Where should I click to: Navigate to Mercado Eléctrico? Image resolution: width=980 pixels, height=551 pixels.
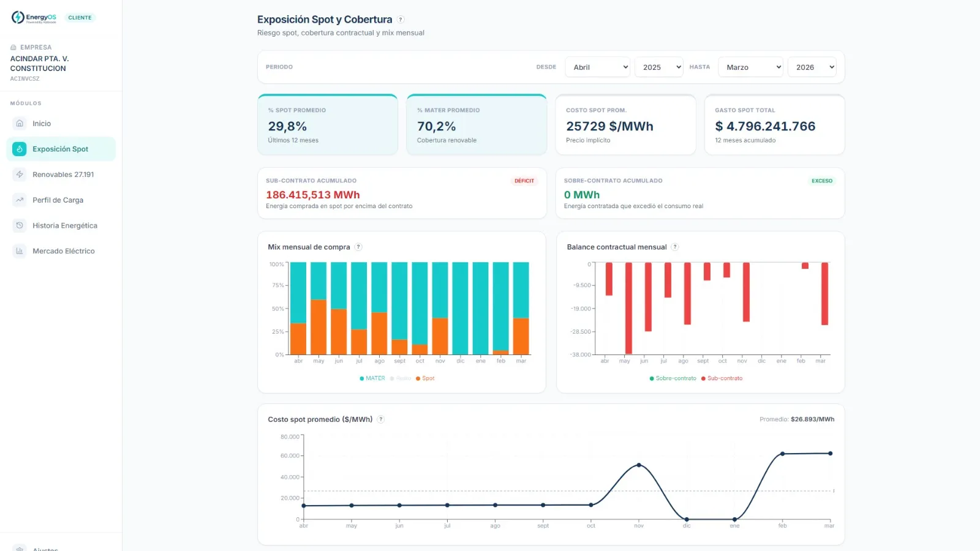click(61, 251)
